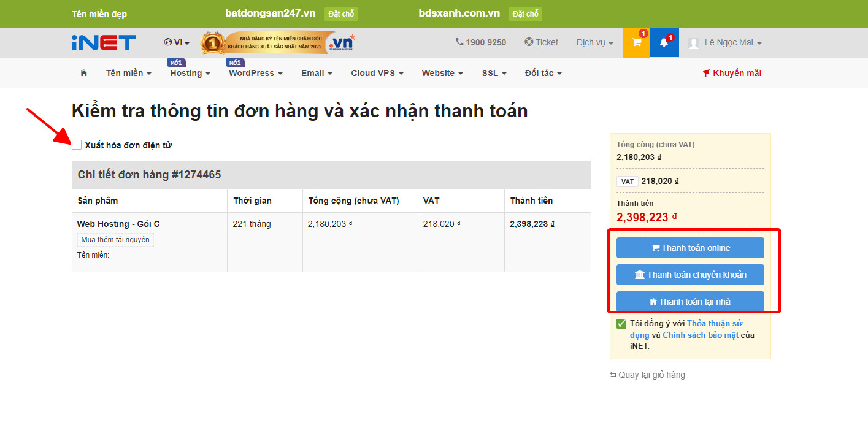Expand the Dịch vụ dropdown
The height and width of the screenshot is (436, 868).
pyautogui.click(x=595, y=42)
